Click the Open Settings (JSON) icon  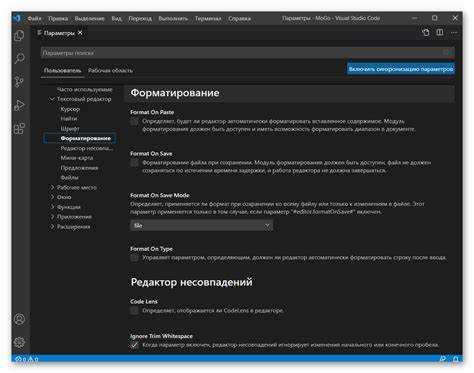click(426, 32)
